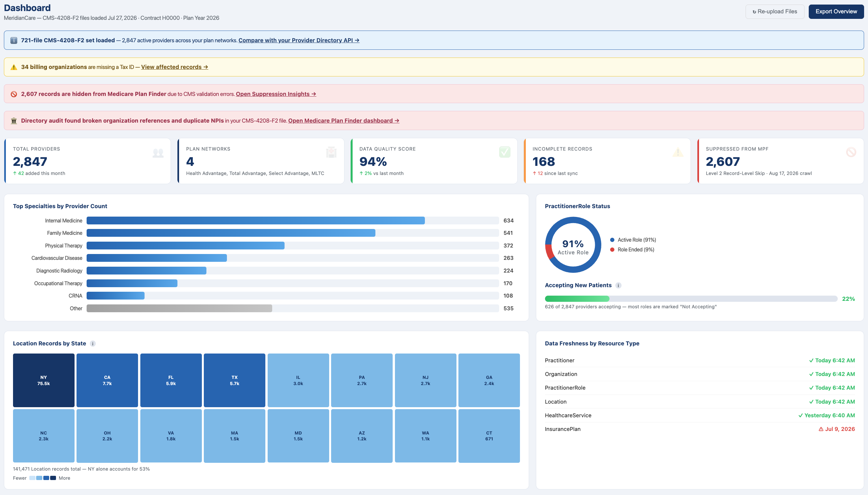Click the info icon beside Accepting New Patients

point(618,285)
